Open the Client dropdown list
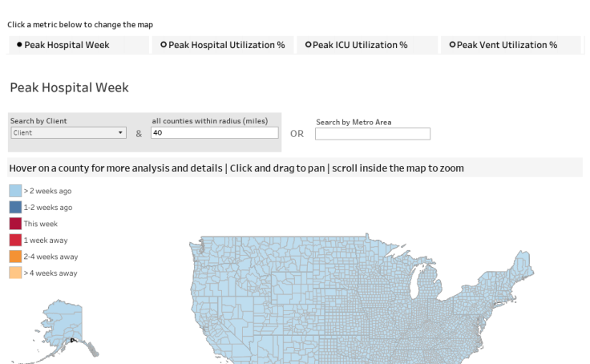This screenshot has width=590, height=364. pos(68,133)
